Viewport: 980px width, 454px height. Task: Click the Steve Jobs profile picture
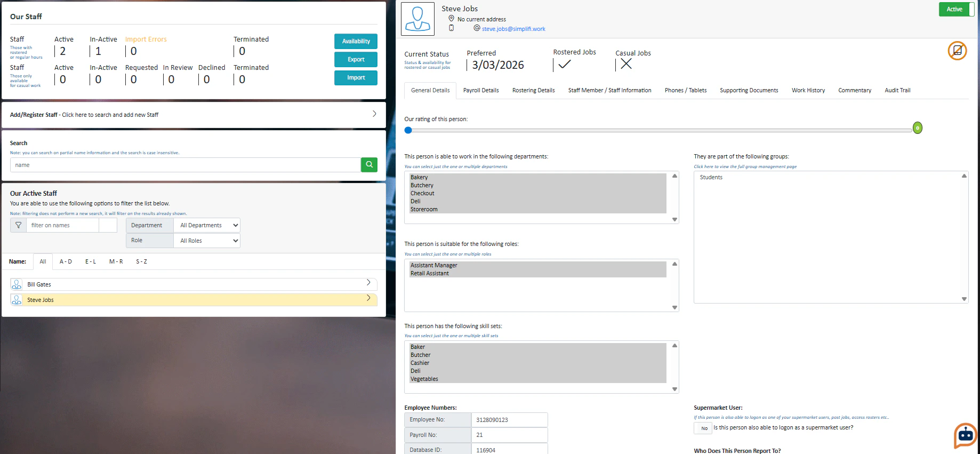click(x=417, y=19)
